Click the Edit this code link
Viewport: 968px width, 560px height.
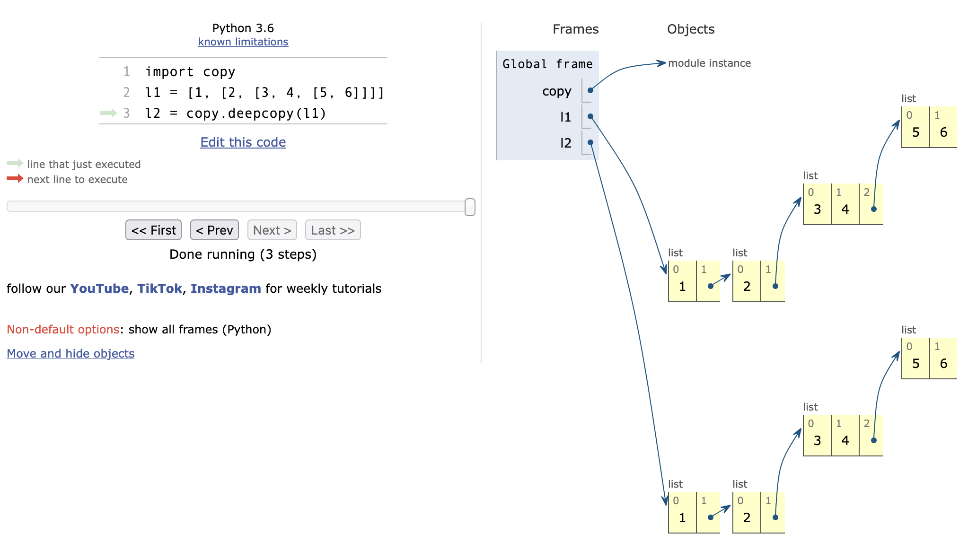[x=243, y=142]
